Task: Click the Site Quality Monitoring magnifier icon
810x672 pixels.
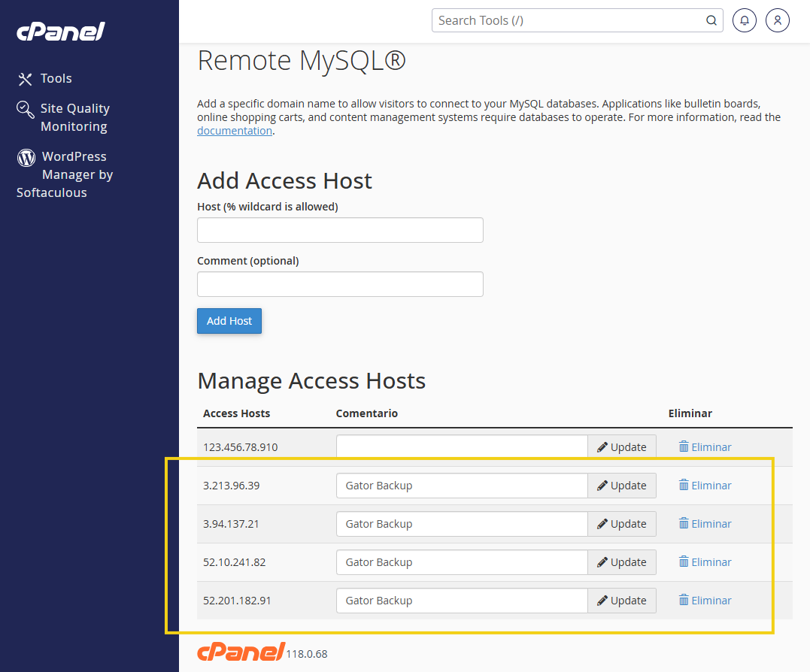Action: [26, 110]
